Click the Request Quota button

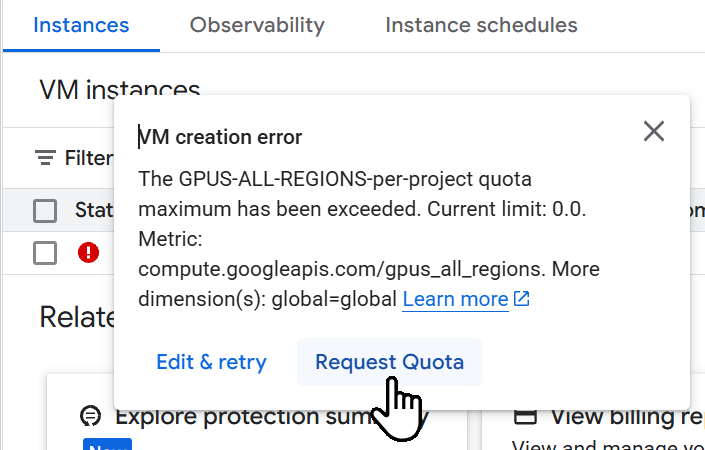[x=389, y=362]
